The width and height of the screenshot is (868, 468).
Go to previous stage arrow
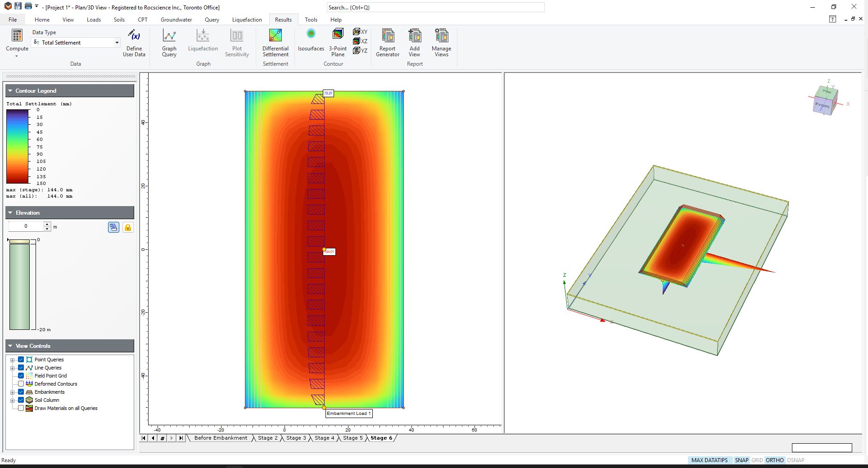point(153,438)
